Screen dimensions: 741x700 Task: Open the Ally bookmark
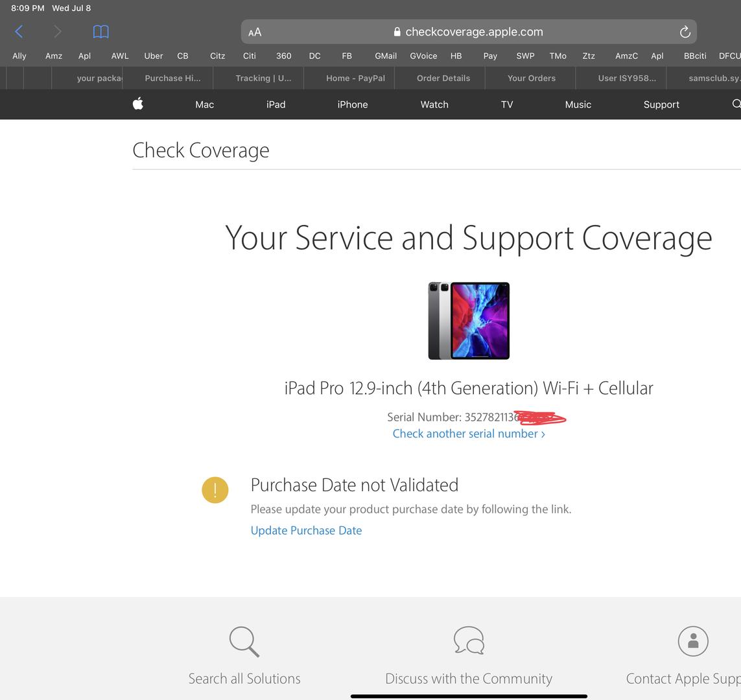click(x=19, y=56)
